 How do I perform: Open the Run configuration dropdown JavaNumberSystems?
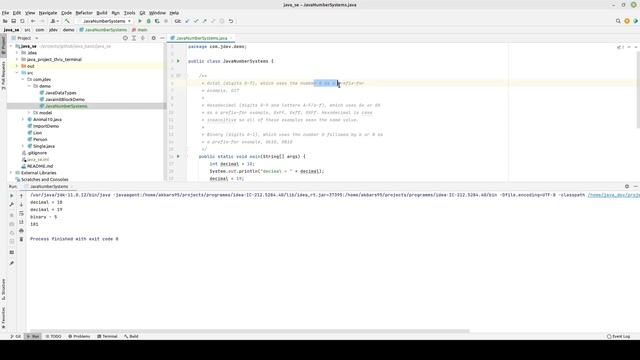[104, 21]
